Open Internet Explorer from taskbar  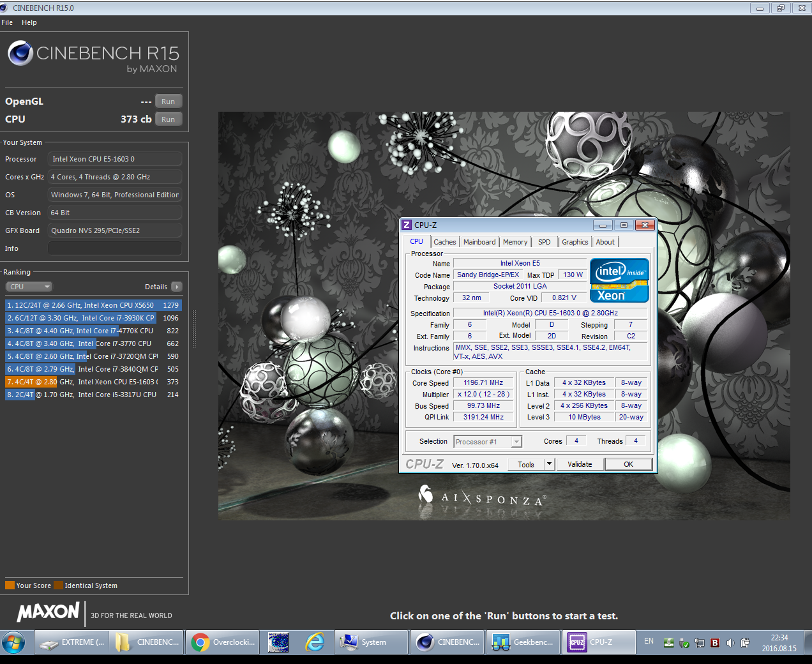tap(315, 642)
